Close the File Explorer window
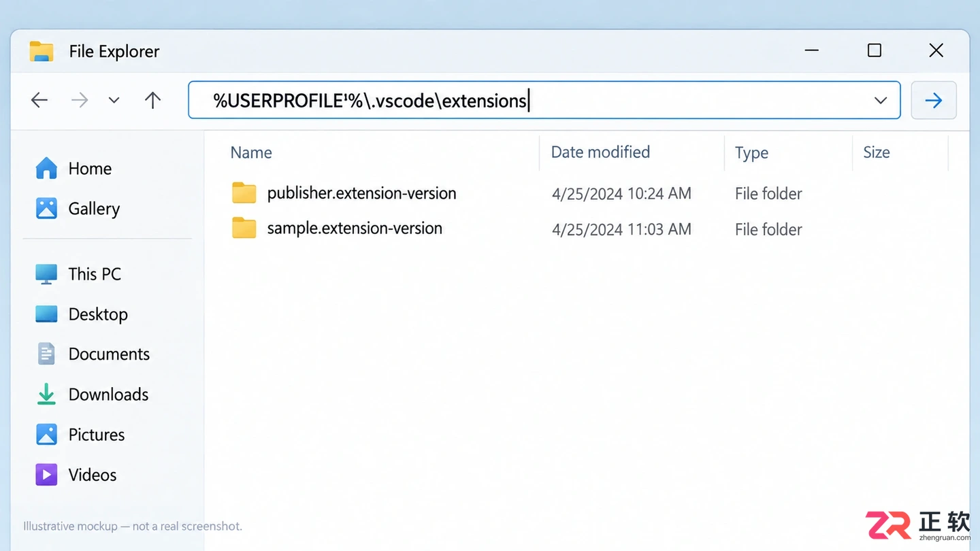The width and height of the screenshot is (980, 551). pos(936,50)
